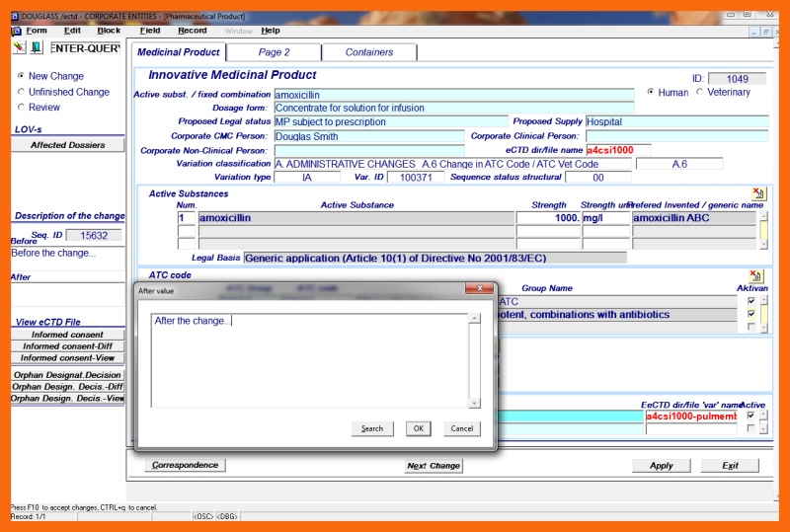Toggle Active checkbox for a4csi1000-pulmemb row
The image size is (790, 532).
tap(750, 416)
